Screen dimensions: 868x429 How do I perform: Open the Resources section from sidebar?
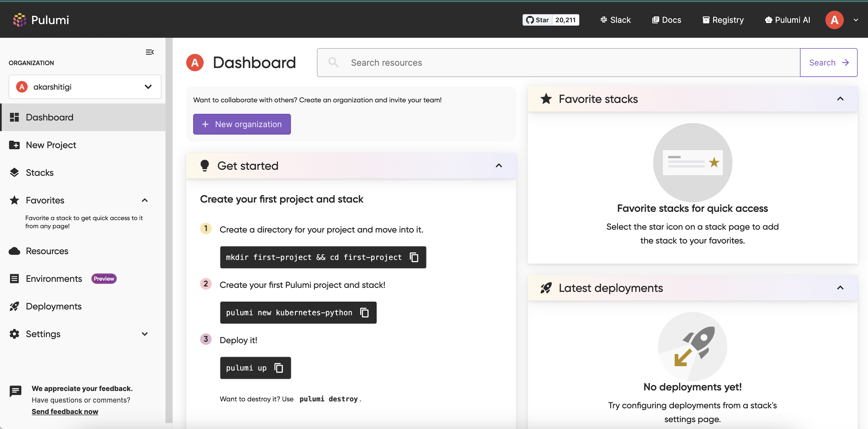(x=47, y=251)
